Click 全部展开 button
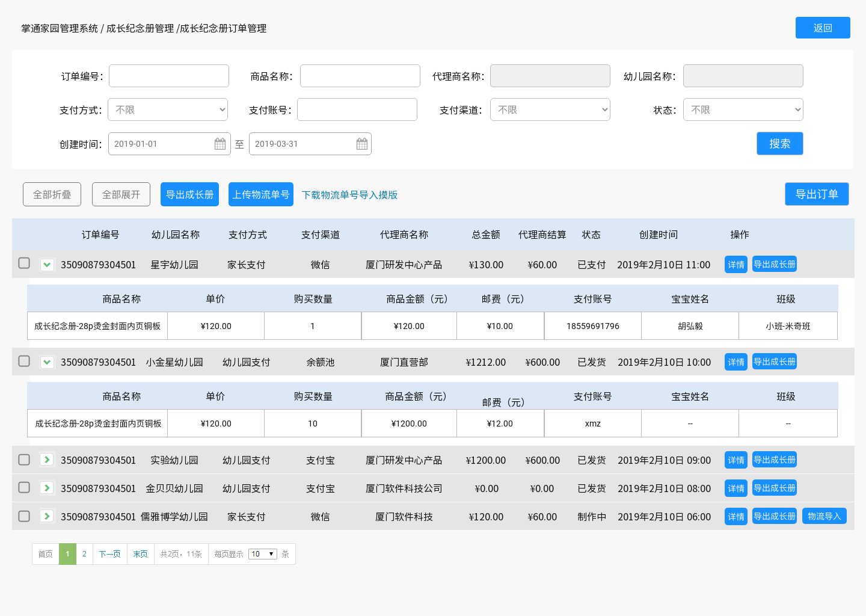 point(121,194)
